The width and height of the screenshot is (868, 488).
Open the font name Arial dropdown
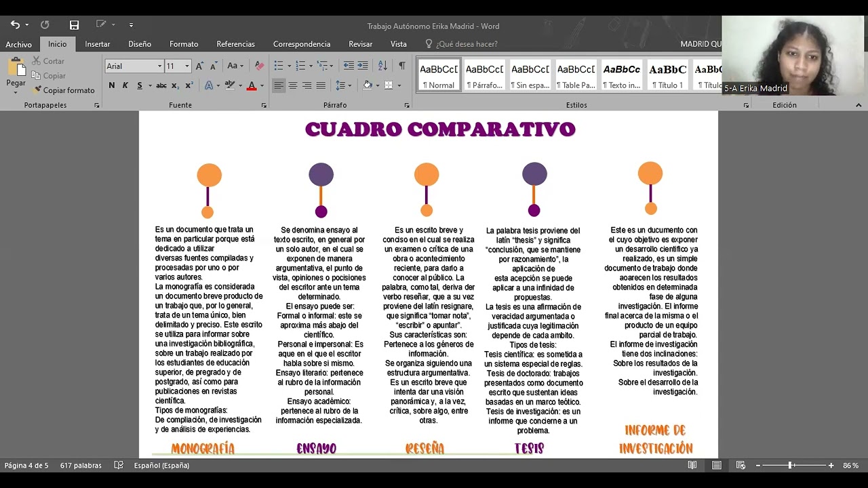click(160, 66)
